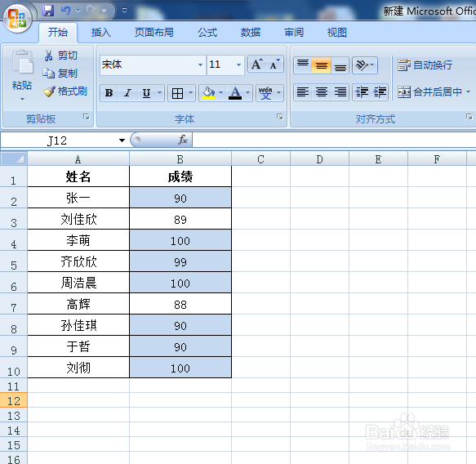The image size is (476, 464).
Task: Redo the last undone action
Action: (x=91, y=11)
